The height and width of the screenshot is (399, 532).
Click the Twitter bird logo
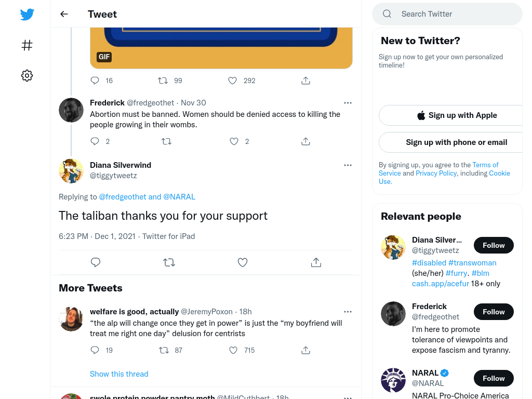coord(27,14)
